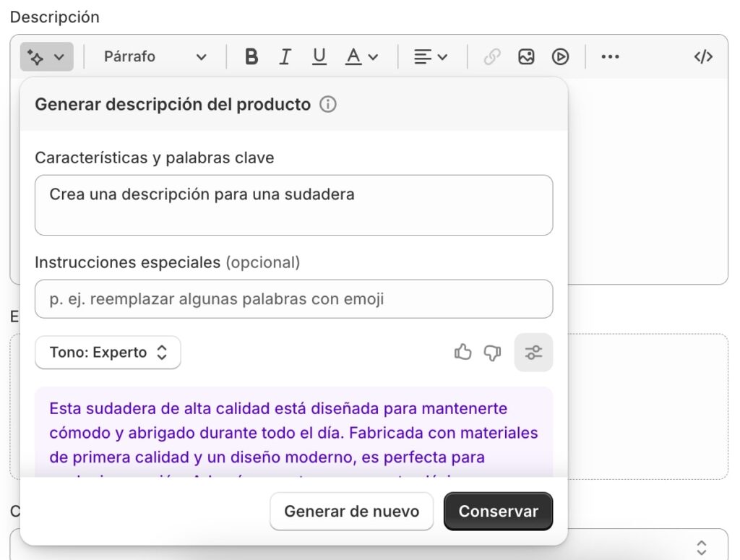Click the insert image icon
Image resolution: width=740 pixels, height=560 pixels.
click(x=526, y=56)
